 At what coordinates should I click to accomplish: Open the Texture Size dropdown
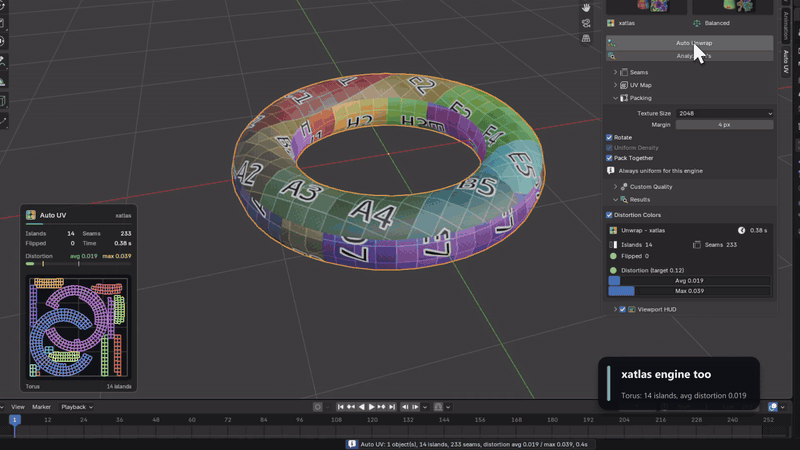pos(724,113)
